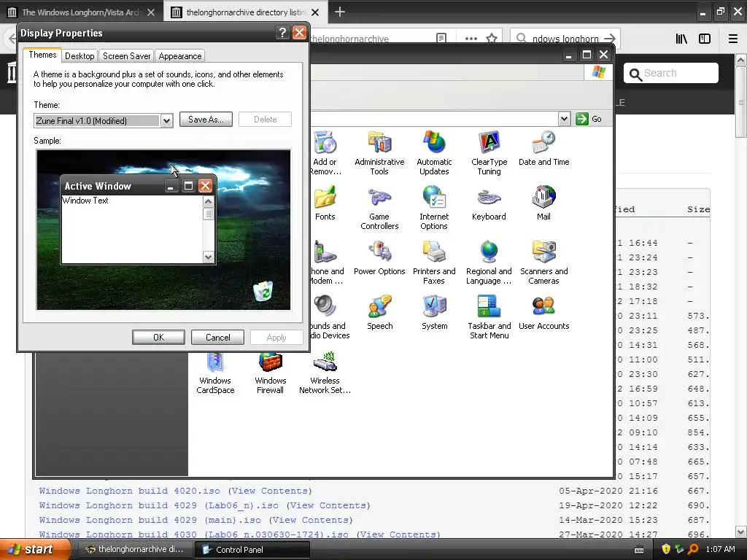
Task: Click the archive site Search field
Action: (x=671, y=73)
